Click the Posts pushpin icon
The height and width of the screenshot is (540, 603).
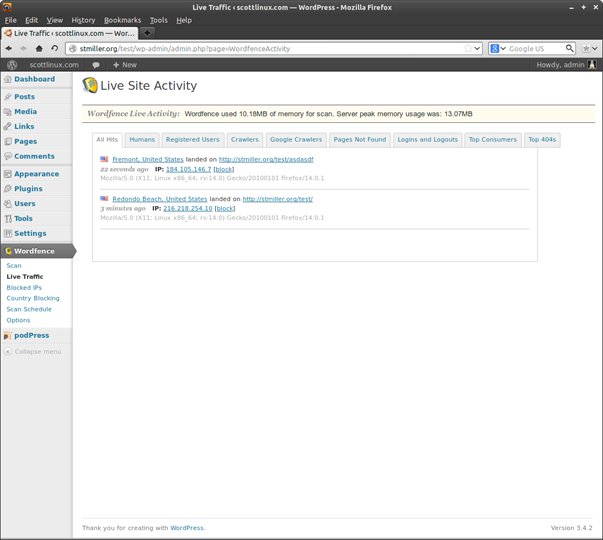pos(8,97)
